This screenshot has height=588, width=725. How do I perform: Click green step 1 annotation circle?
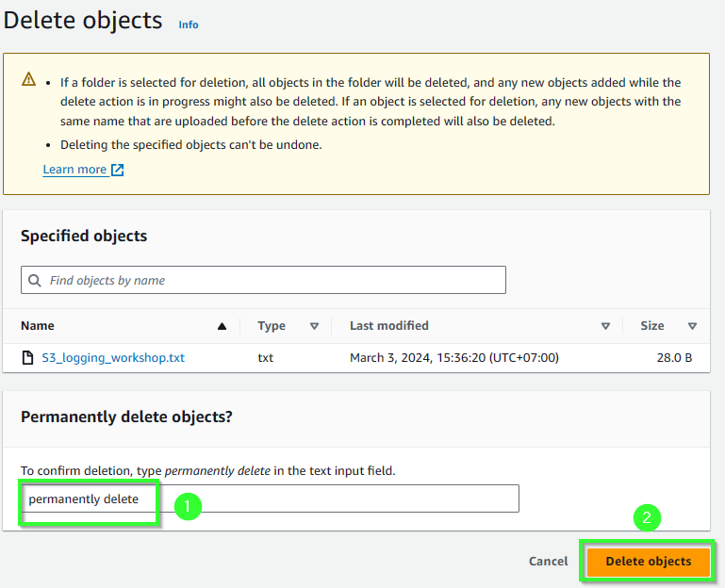tap(188, 507)
